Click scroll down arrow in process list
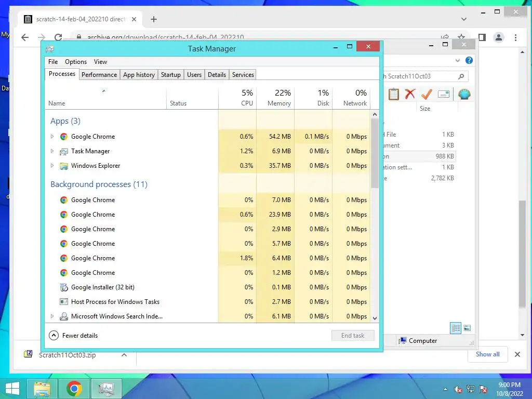This screenshot has width=532, height=399. click(x=375, y=318)
